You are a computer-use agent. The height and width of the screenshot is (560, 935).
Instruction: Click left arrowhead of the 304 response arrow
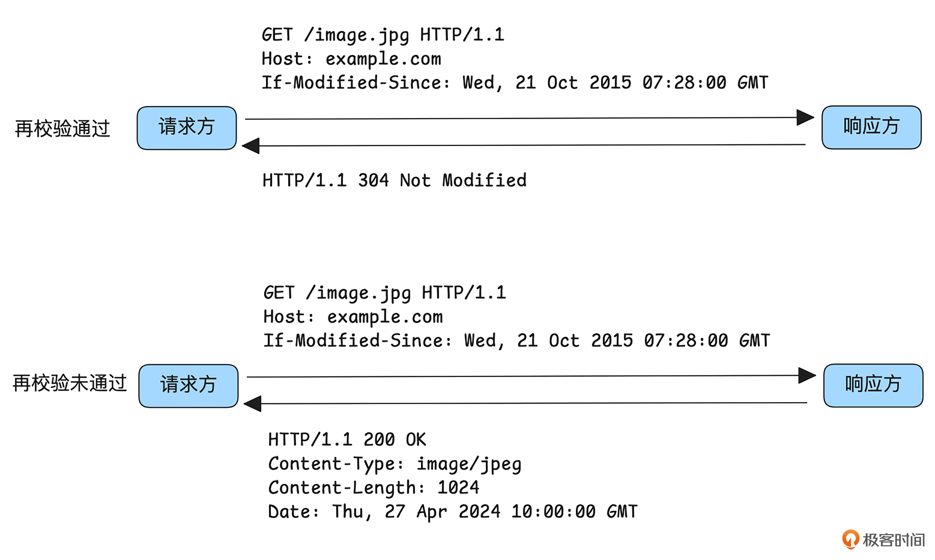point(251,146)
